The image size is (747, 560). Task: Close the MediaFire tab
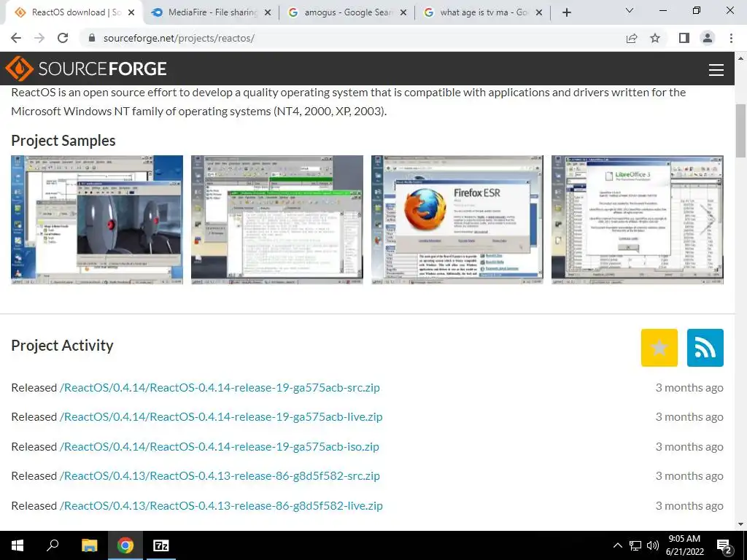[268, 13]
